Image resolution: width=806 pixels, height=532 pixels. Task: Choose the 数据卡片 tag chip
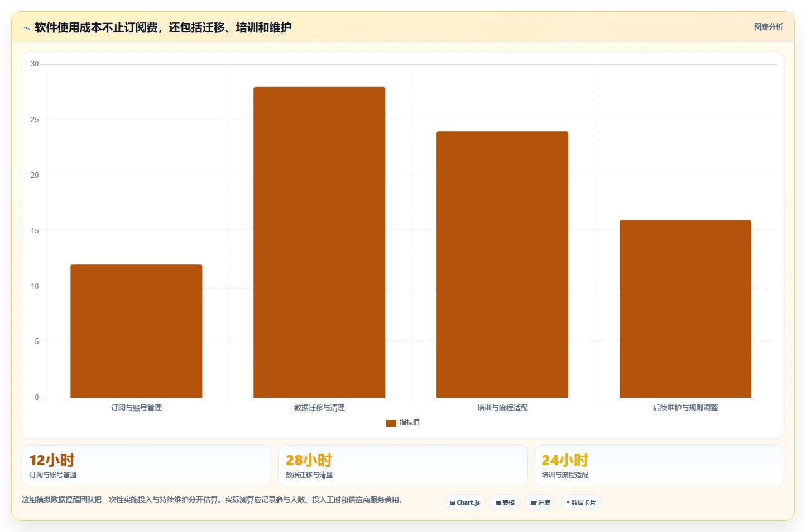pos(581,502)
